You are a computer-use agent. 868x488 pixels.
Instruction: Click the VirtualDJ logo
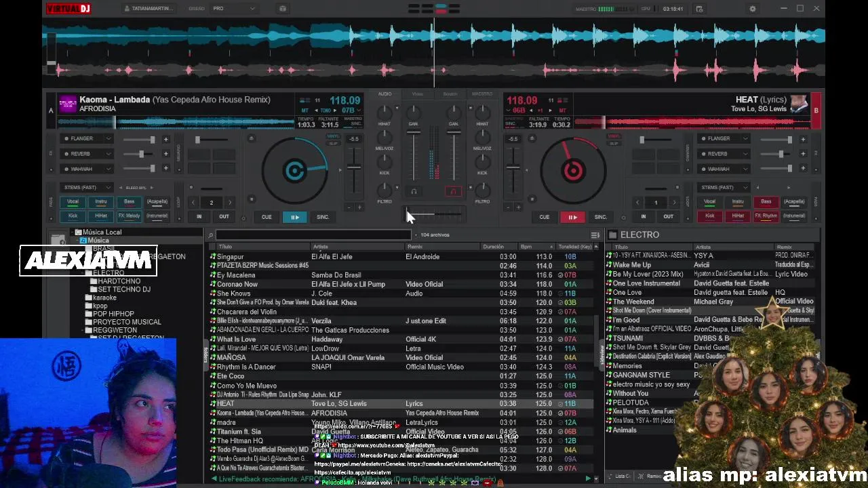coord(68,9)
